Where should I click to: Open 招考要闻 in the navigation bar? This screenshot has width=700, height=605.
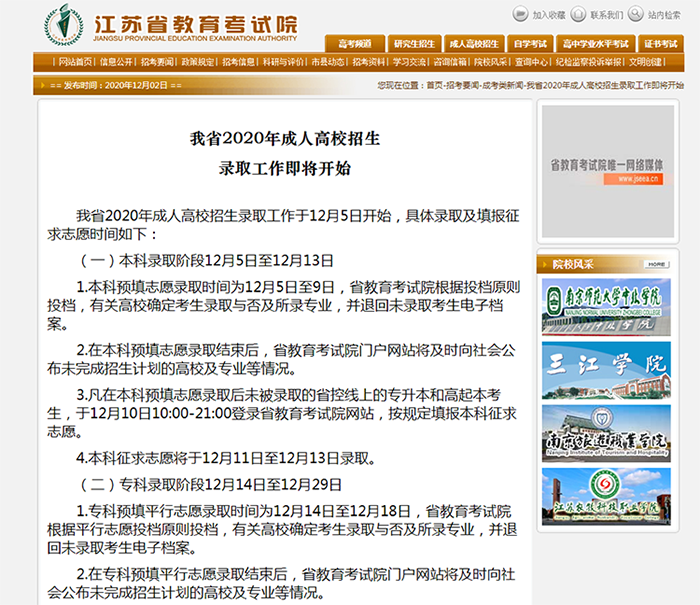[157, 62]
